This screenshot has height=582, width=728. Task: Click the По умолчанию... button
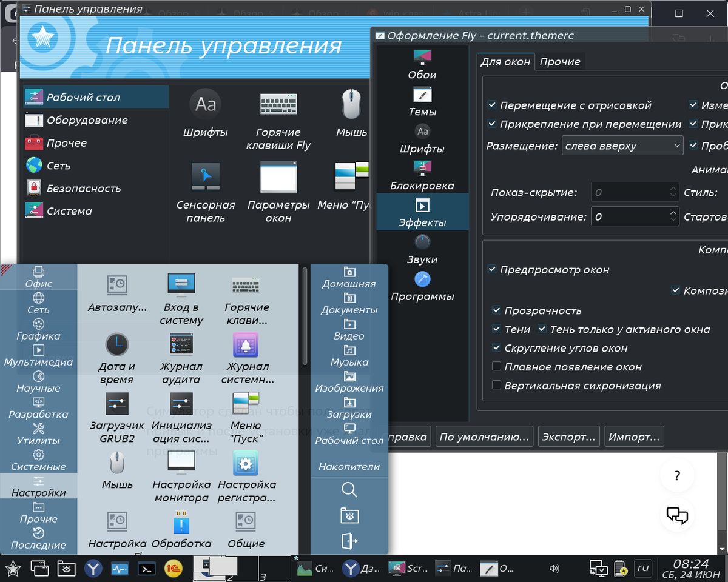(484, 436)
